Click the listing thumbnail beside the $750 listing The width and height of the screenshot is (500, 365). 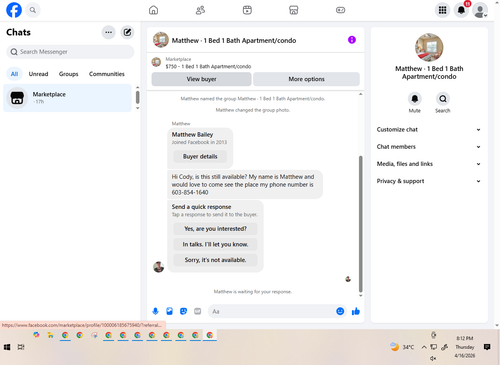pos(156,62)
